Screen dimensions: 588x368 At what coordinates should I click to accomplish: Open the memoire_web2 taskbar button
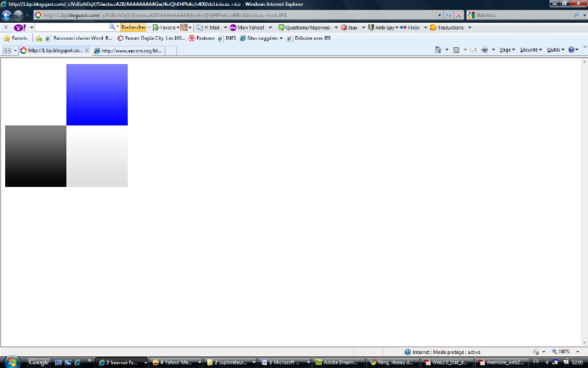point(502,362)
